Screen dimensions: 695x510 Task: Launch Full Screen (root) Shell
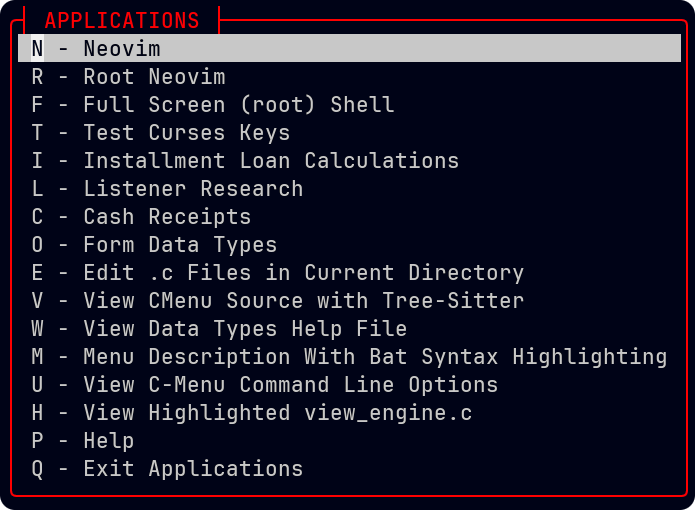(x=238, y=105)
